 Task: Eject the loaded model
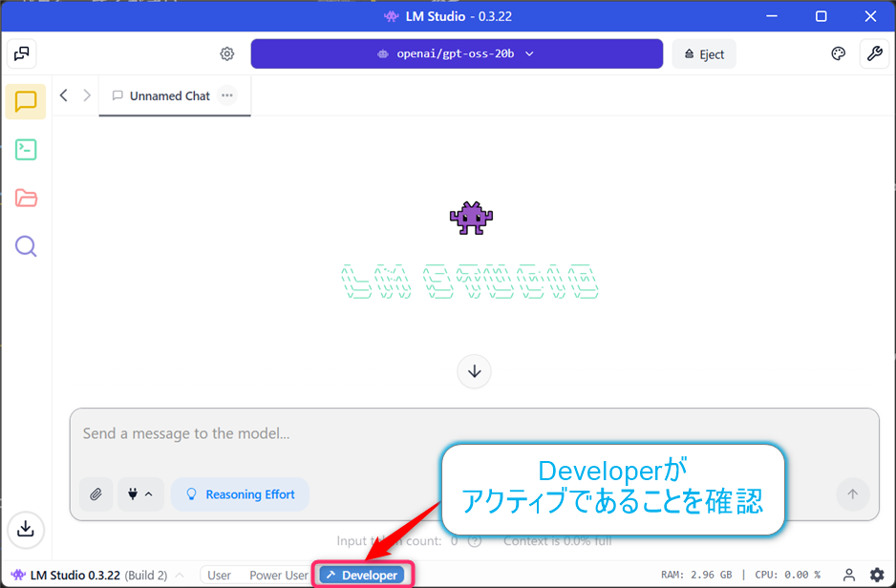pos(704,54)
